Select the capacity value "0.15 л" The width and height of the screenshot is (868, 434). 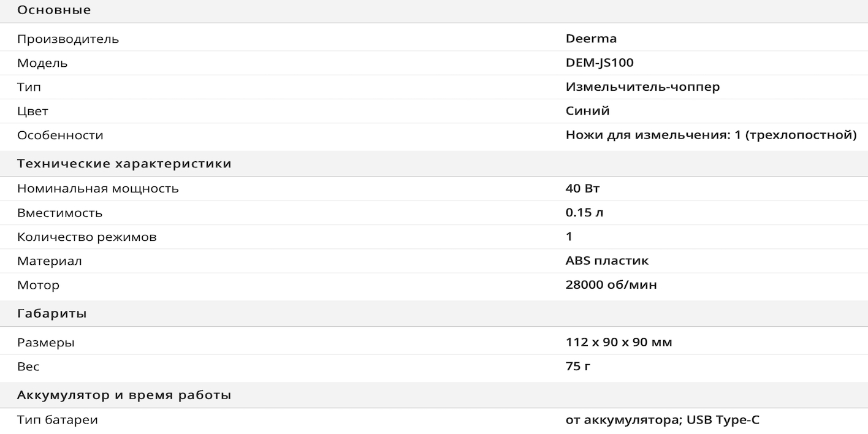click(584, 213)
